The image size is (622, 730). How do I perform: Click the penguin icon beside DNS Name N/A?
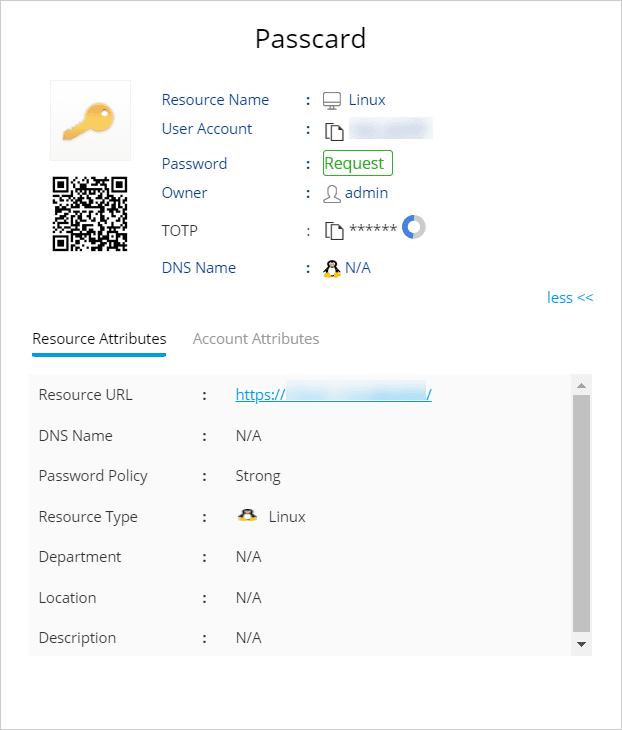click(332, 268)
